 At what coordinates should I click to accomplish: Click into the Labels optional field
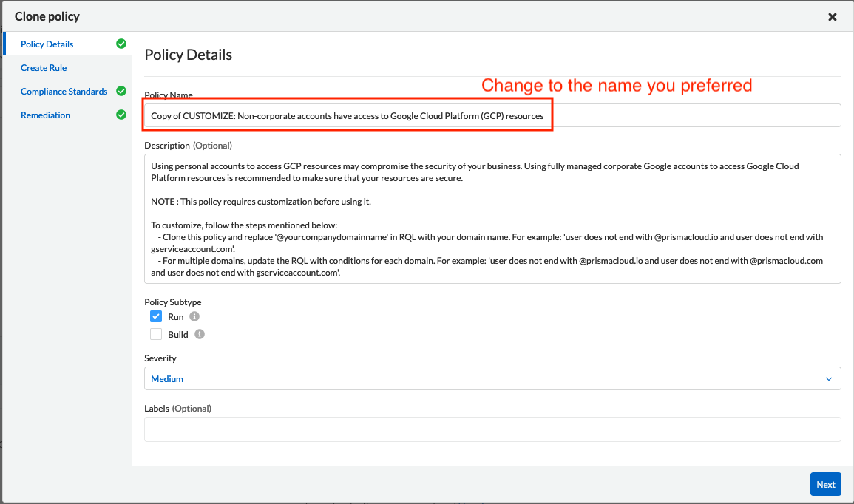492,429
